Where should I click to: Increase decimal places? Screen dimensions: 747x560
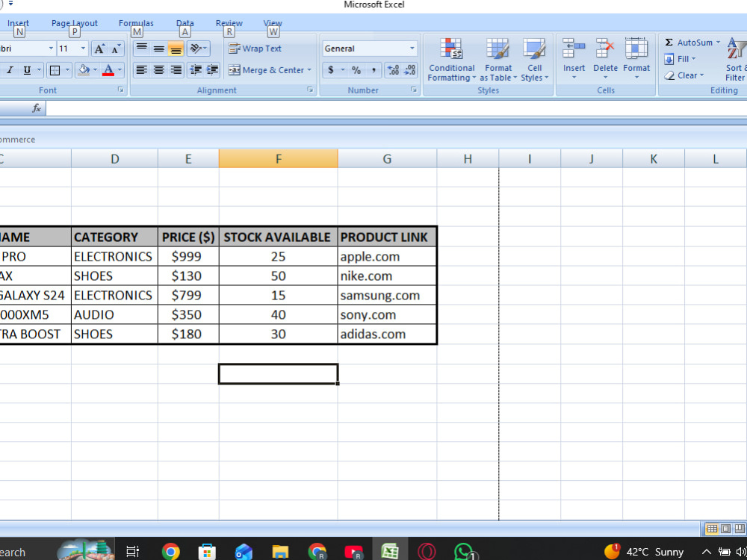[x=393, y=70]
